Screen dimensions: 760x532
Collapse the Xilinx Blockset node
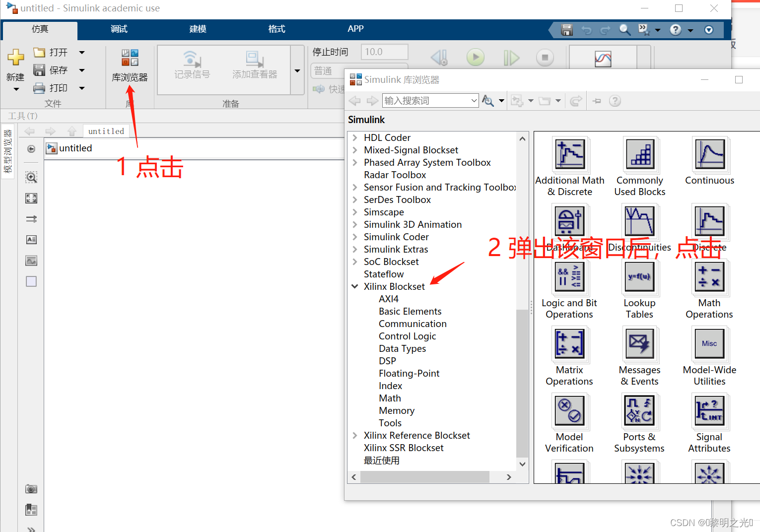[x=355, y=286]
